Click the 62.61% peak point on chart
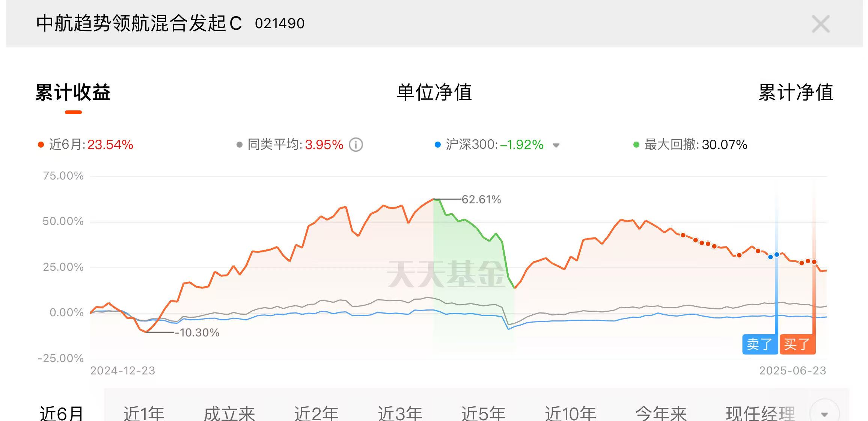The width and height of the screenshot is (868, 421). point(433,199)
